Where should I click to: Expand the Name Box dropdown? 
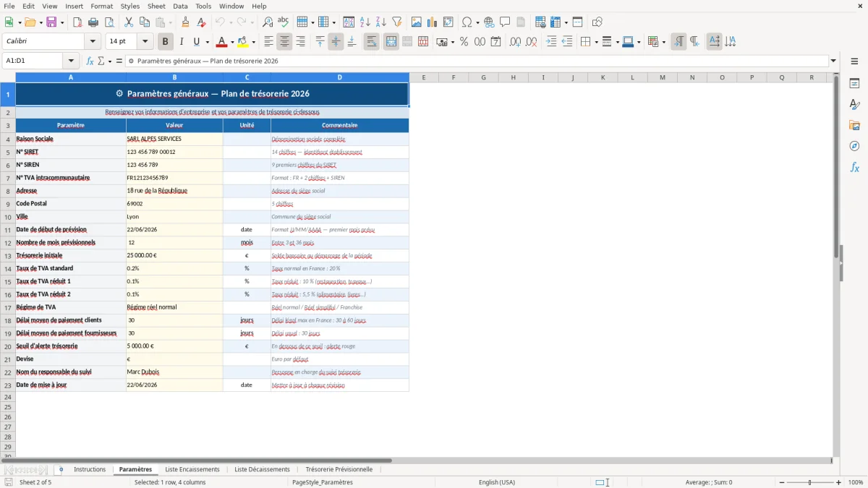71,61
